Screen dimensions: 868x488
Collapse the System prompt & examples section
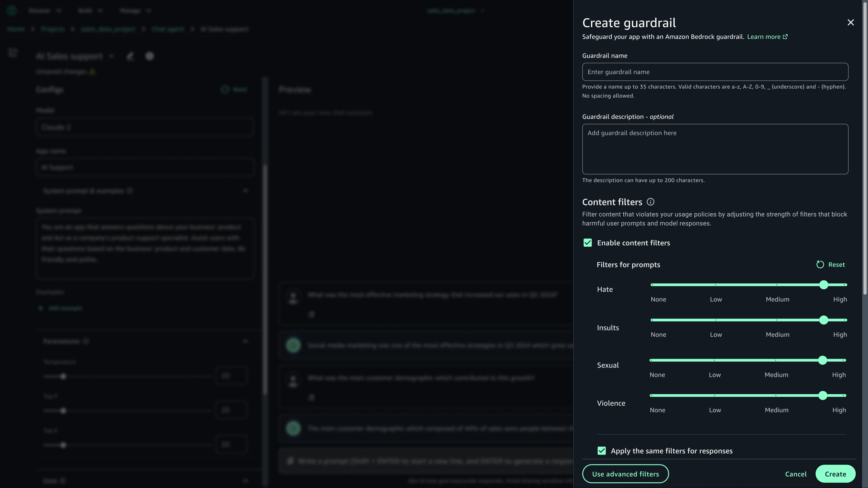click(x=245, y=191)
